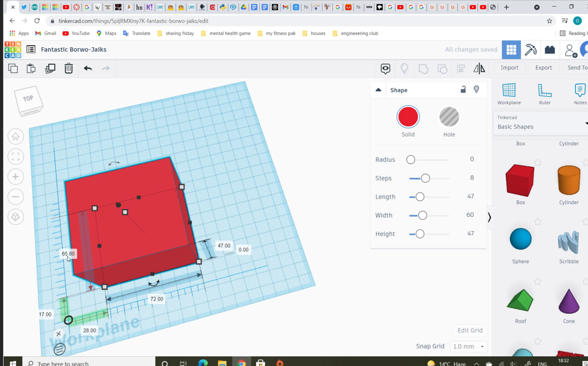Toggle the lock in the Shape panel
The height and width of the screenshot is (366, 588).
coord(464,90)
